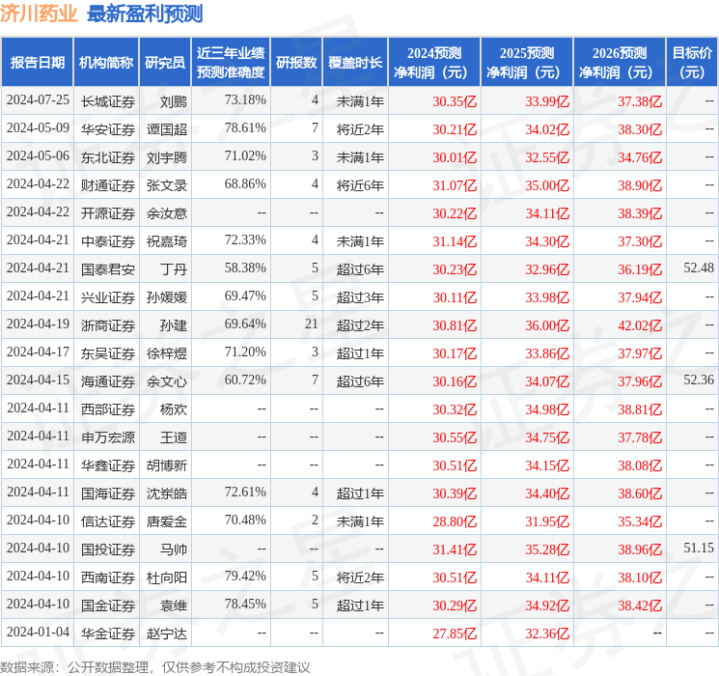Select 华安证券 in the institution column
This screenshot has height=676, width=719.
pyautogui.click(x=108, y=129)
